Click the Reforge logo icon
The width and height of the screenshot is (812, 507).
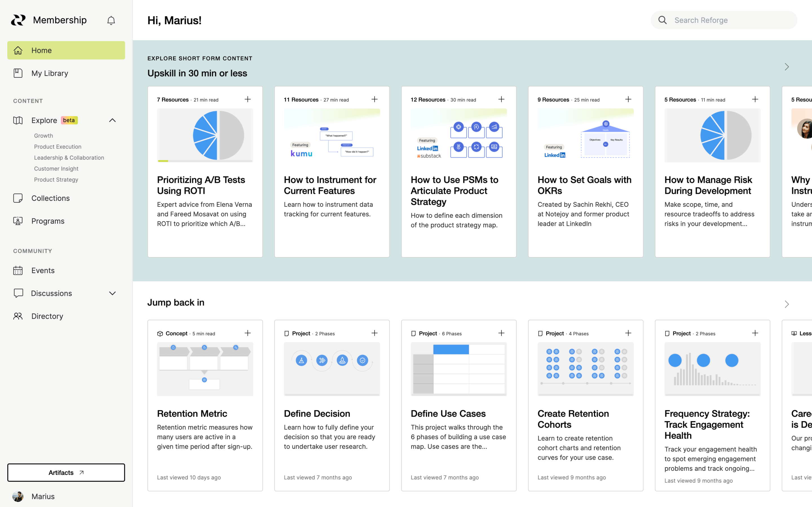[18, 20]
